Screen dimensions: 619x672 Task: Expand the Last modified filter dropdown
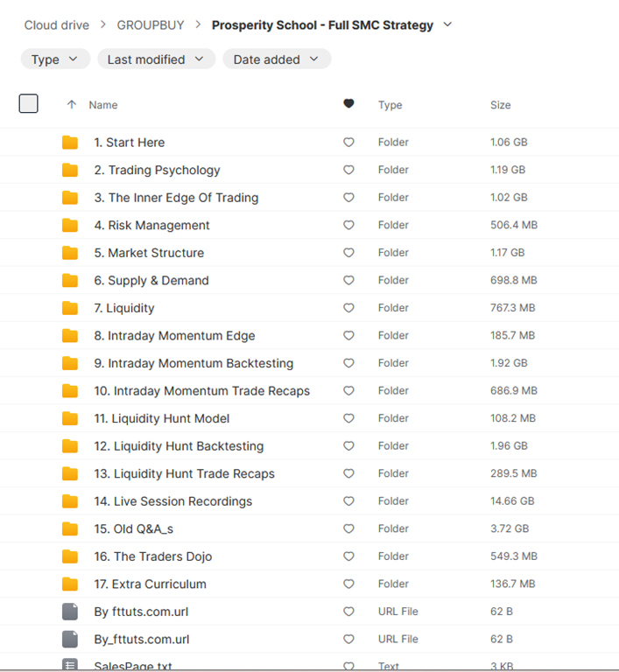[156, 59]
